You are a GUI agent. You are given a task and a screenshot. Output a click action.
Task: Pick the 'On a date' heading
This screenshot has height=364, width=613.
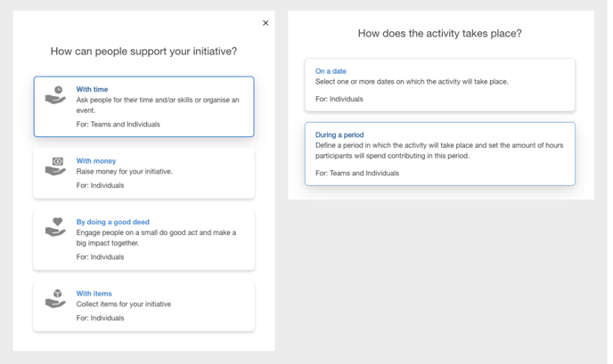click(x=331, y=71)
